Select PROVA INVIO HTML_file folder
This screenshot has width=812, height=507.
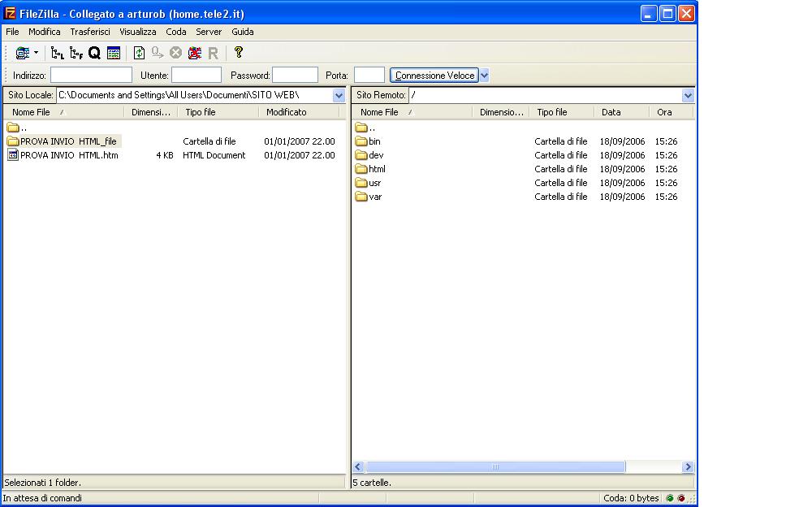pos(64,141)
